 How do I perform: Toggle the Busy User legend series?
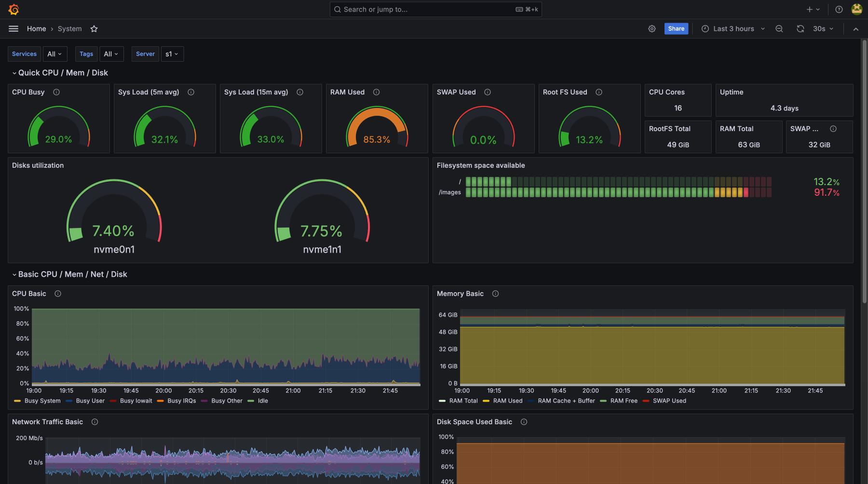coord(90,401)
